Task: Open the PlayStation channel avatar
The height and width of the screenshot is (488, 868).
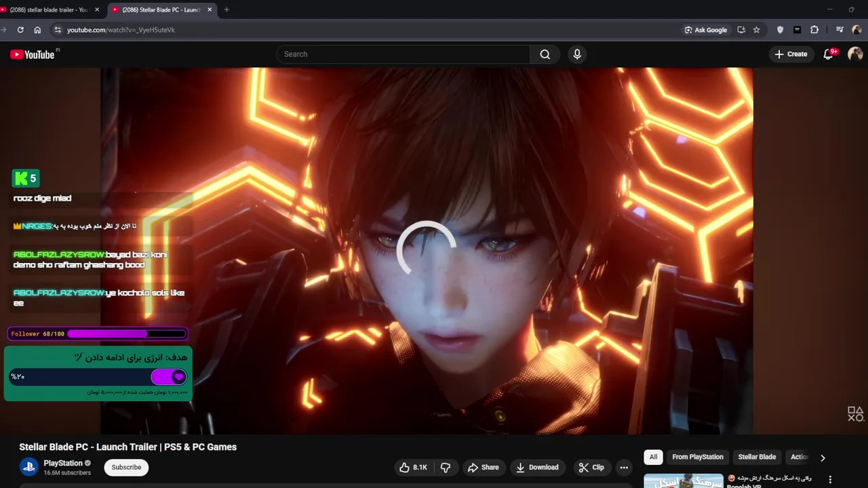Action: 28,467
